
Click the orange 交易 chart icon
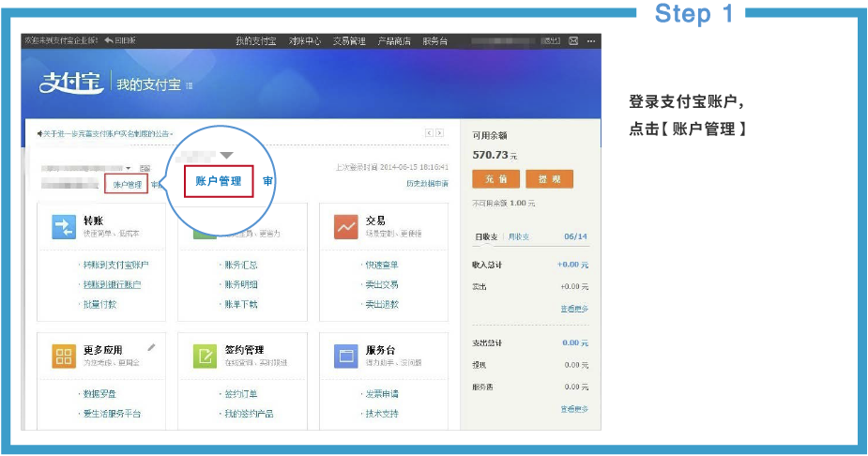click(x=346, y=227)
